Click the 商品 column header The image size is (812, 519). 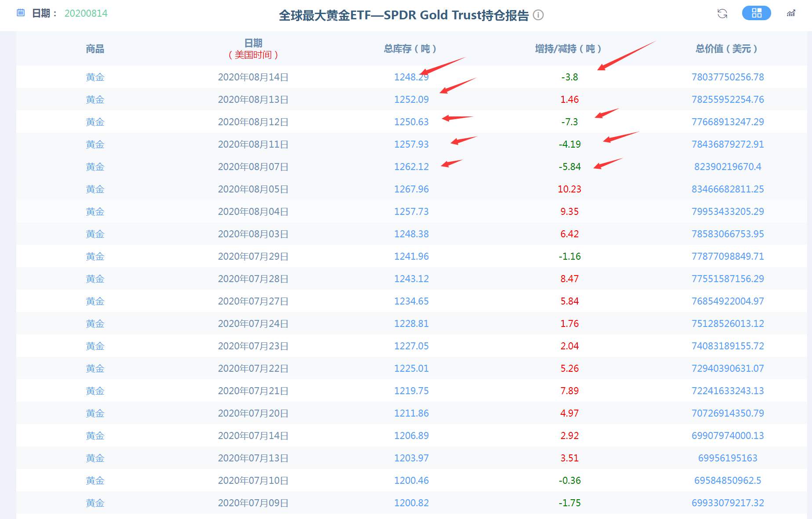(95, 49)
